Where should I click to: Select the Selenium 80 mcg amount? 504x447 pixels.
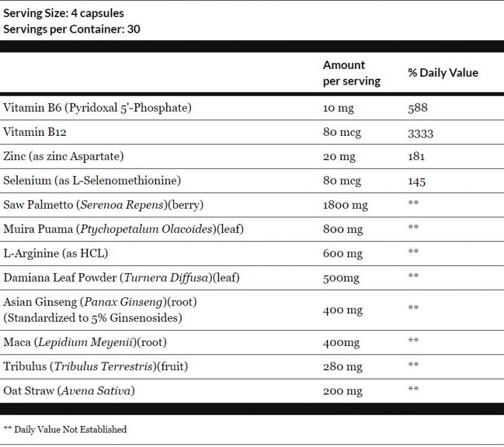[342, 181]
